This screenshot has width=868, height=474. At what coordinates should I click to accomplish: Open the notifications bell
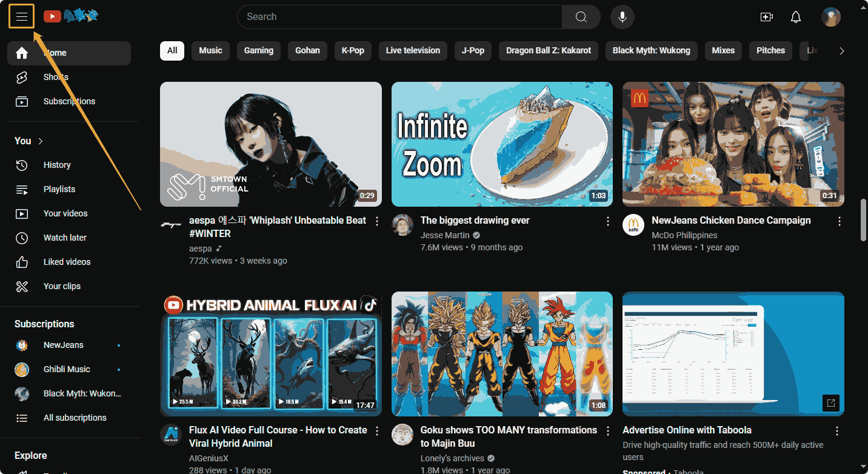(796, 17)
